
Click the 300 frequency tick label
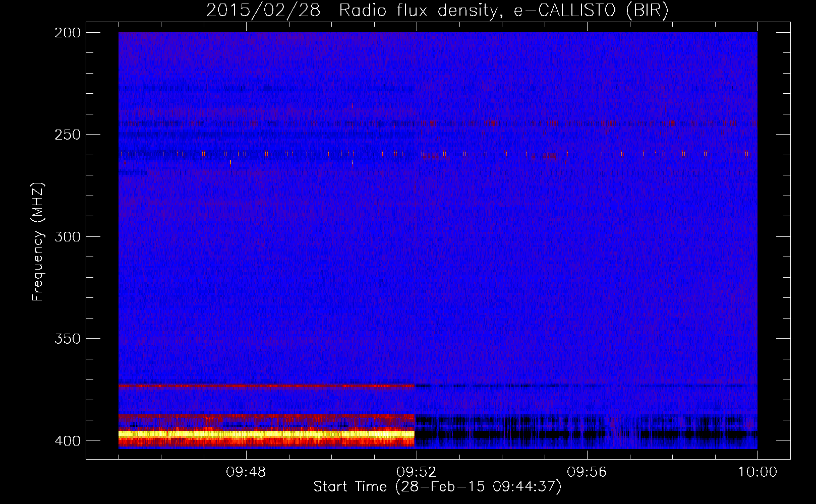pos(68,236)
